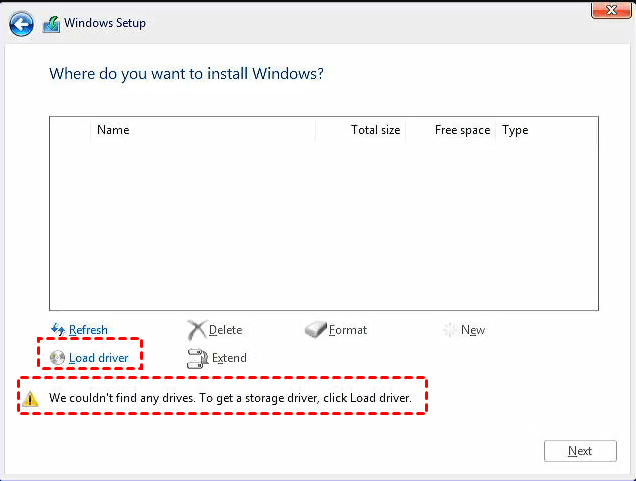Image resolution: width=636 pixels, height=481 pixels.
Task: Click the Extend partition icon
Action: pyautogui.click(x=197, y=357)
